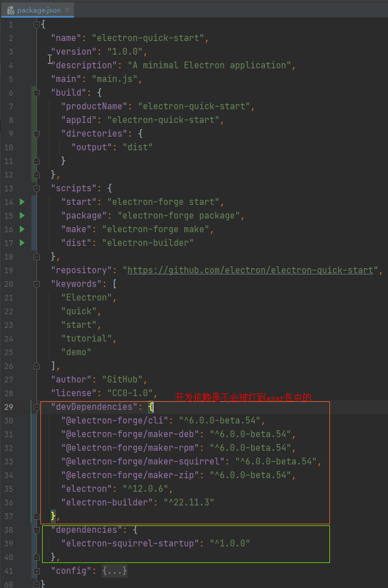Click the "tutorial" keyword entry
Screen dimensions: 388x588
(86, 339)
